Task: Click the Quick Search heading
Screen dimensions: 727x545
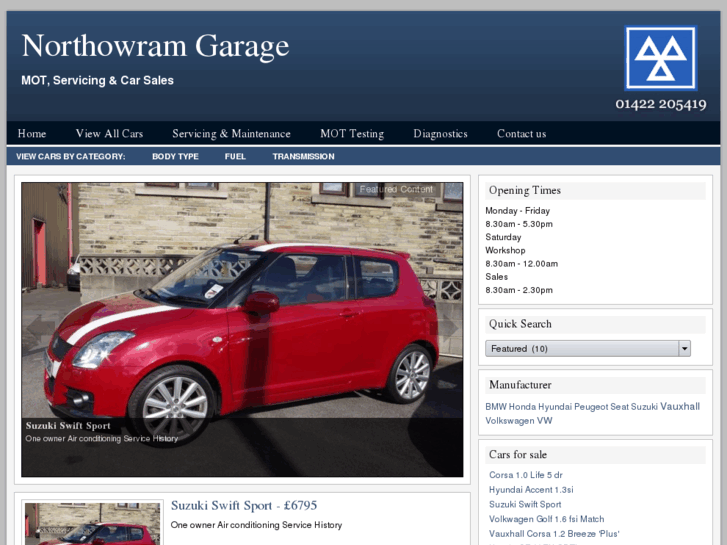Action: tap(520, 324)
